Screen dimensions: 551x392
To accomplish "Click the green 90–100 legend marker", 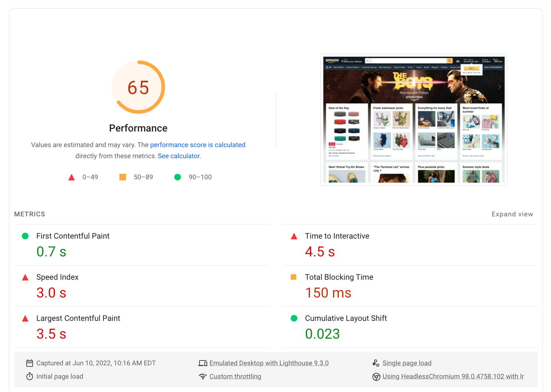I will pyautogui.click(x=177, y=177).
